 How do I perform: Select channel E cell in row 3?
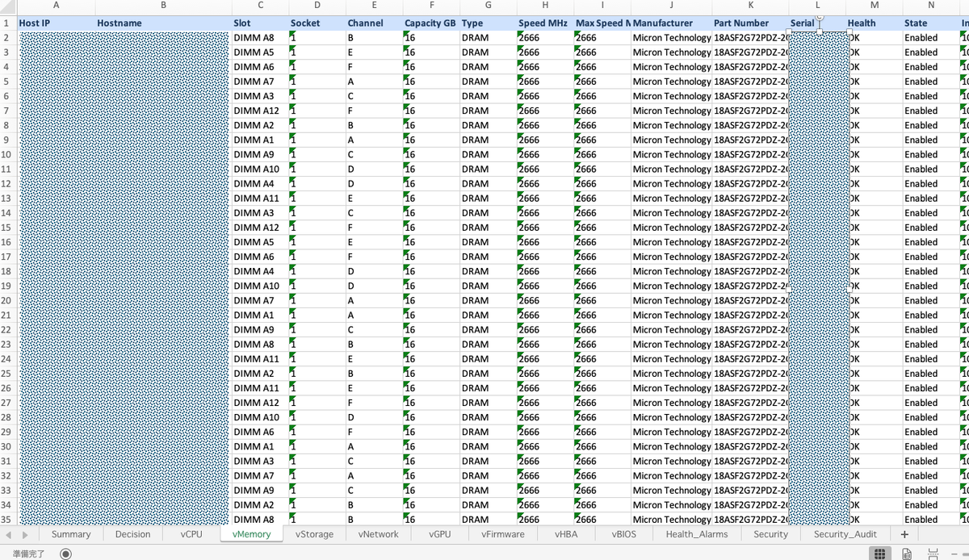(374, 52)
